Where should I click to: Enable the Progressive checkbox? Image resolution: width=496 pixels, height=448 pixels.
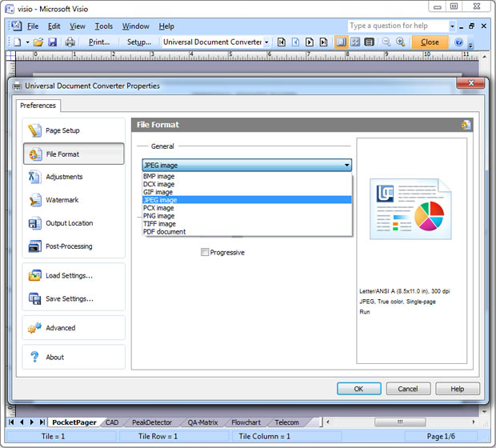pyautogui.click(x=205, y=252)
